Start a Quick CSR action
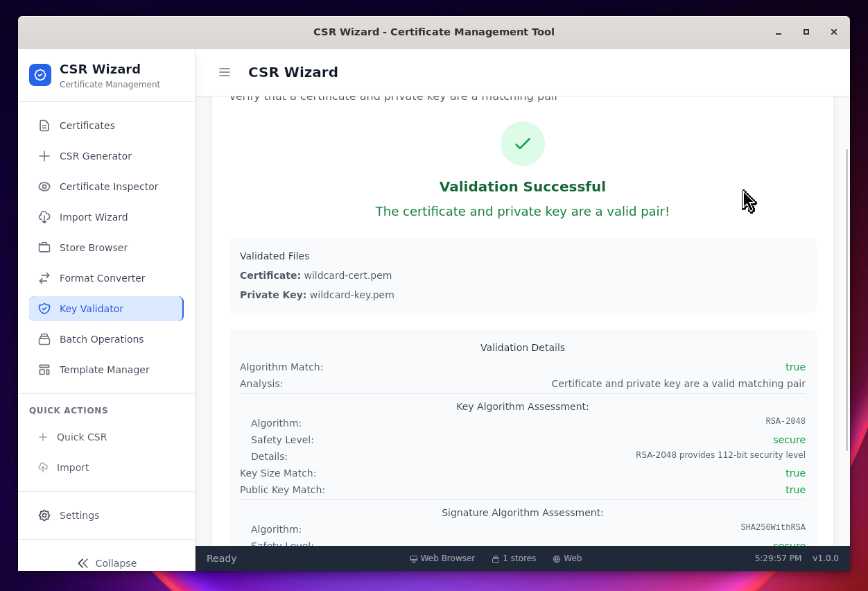 coord(81,437)
